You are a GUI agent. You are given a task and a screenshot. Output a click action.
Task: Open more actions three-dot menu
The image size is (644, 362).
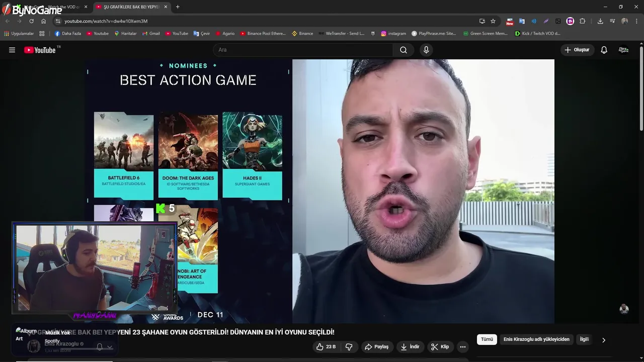(463, 347)
